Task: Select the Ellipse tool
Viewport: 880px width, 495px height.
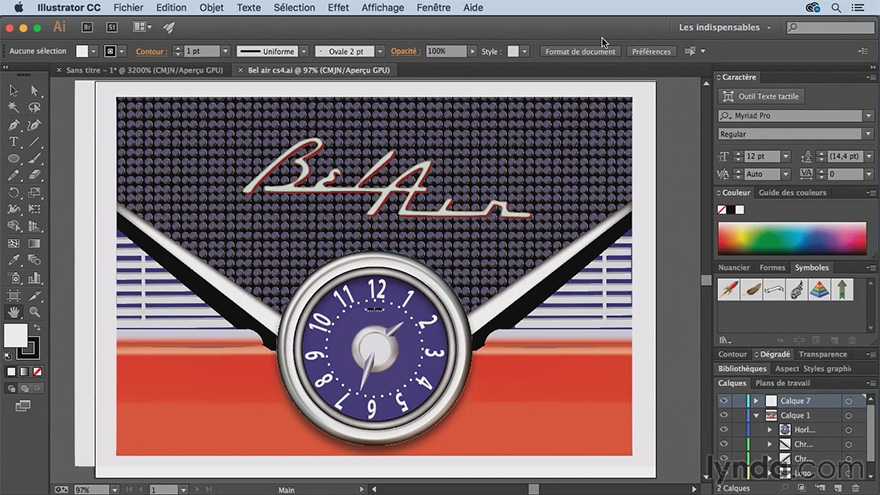Action: 13,159
